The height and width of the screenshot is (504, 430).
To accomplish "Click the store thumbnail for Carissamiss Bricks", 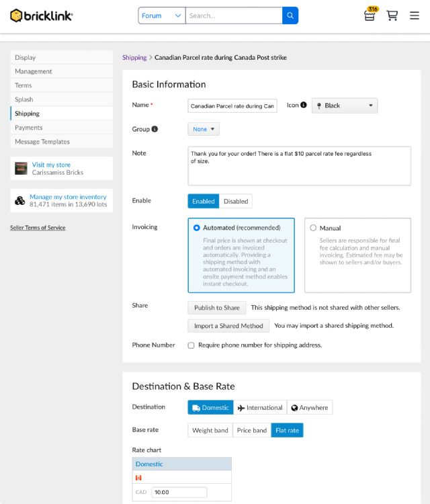I will click(21, 169).
